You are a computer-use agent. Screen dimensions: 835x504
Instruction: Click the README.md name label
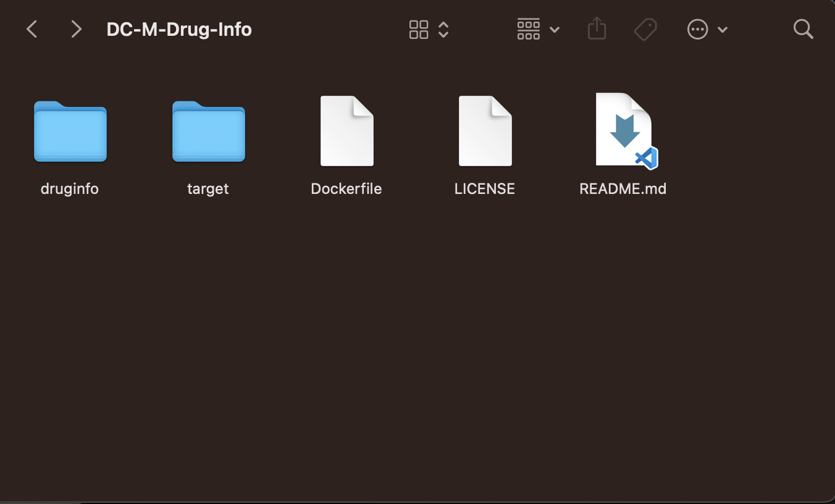[623, 188]
